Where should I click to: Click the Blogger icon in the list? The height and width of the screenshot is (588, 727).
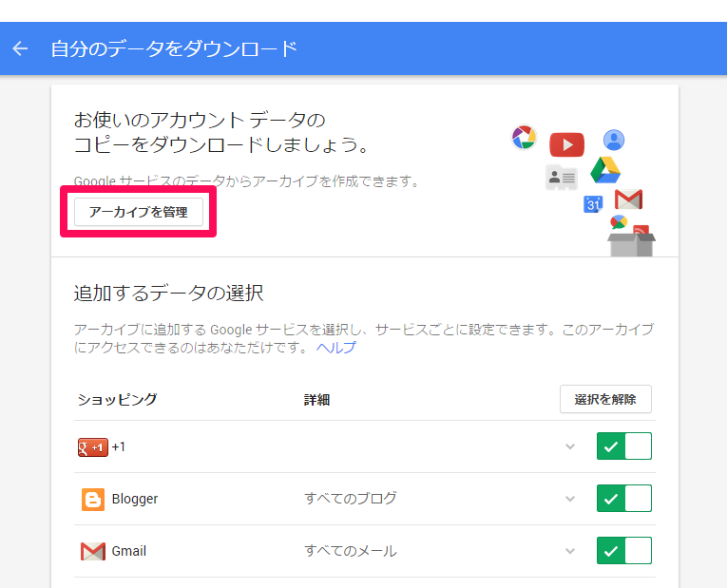pyautogui.click(x=92, y=499)
